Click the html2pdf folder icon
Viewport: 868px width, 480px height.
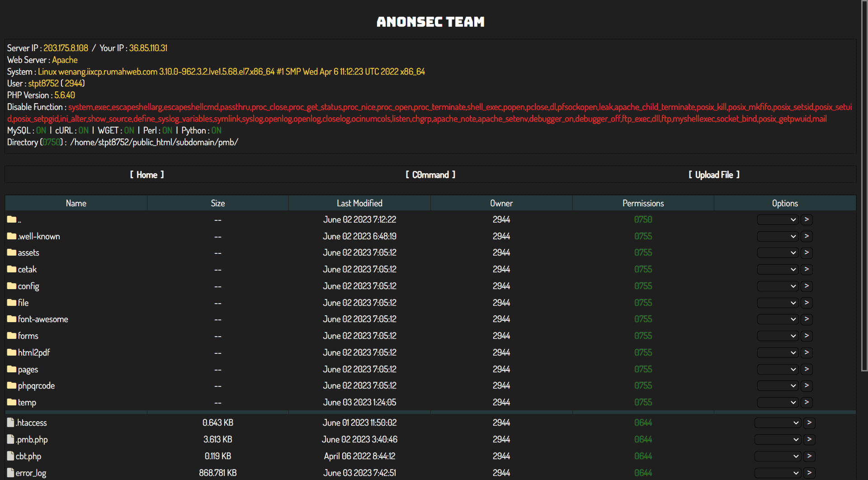click(12, 352)
